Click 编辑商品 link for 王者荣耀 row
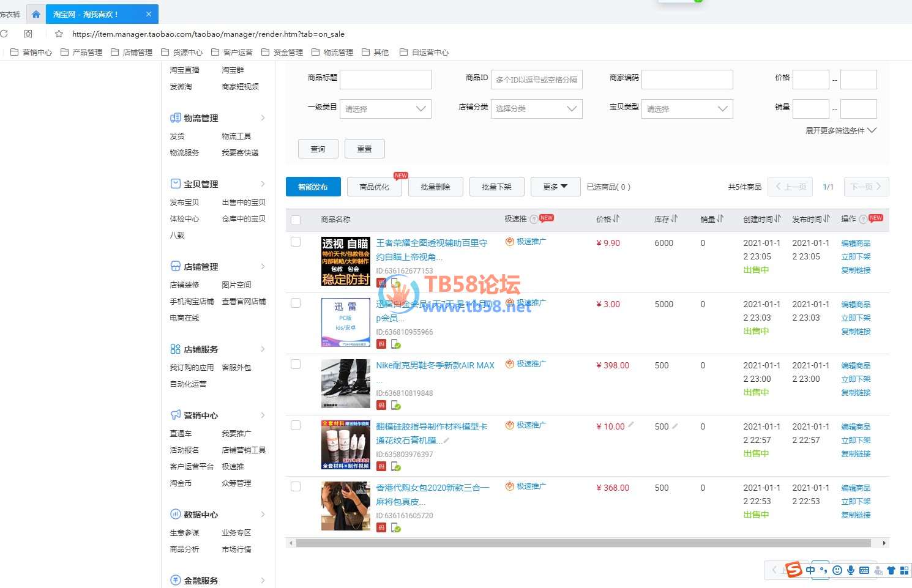Image resolution: width=912 pixels, height=588 pixels. pos(856,243)
